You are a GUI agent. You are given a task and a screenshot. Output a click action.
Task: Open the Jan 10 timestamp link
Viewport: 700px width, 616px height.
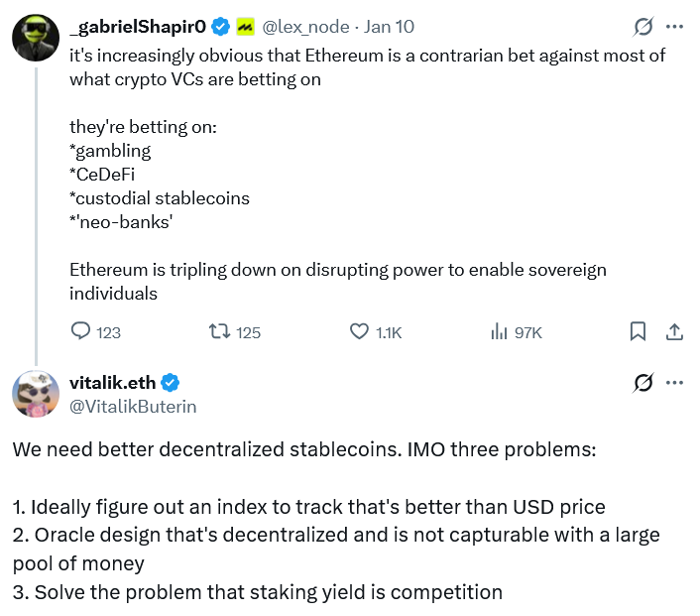(x=392, y=27)
